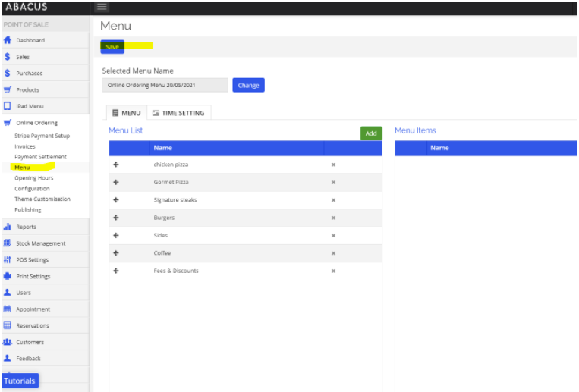Switch to the TIME SETTING tab
Screen dimensions: 579x392
pyautogui.click(x=178, y=113)
